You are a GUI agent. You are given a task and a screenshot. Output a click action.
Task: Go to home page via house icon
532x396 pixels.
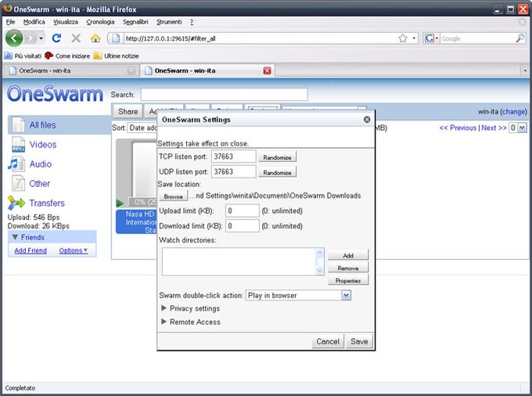(95, 38)
